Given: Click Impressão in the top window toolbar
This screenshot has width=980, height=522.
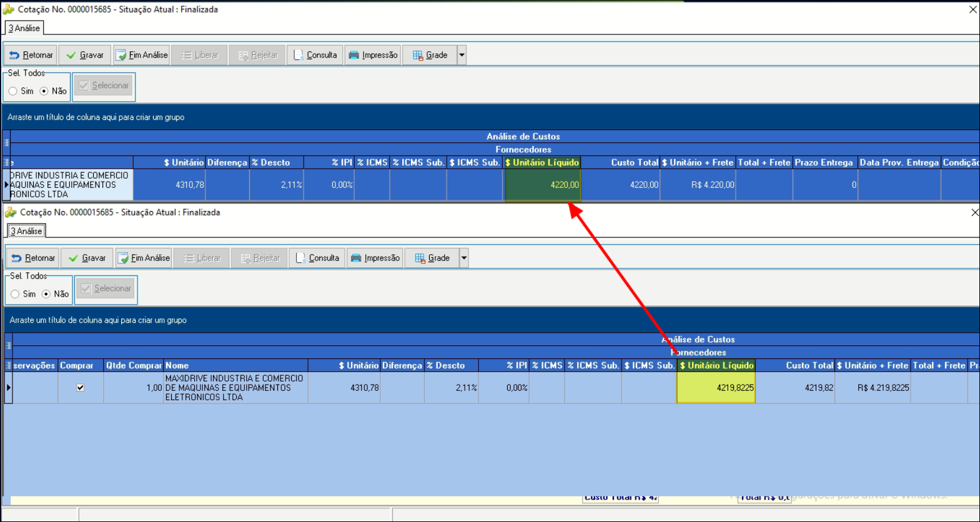Looking at the screenshot, I should tap(373, 55).
